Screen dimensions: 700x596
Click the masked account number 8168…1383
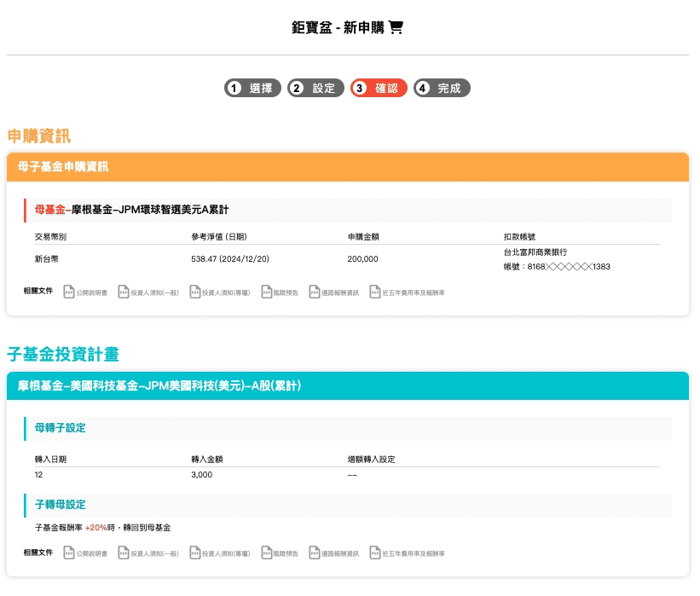(569, 267)
